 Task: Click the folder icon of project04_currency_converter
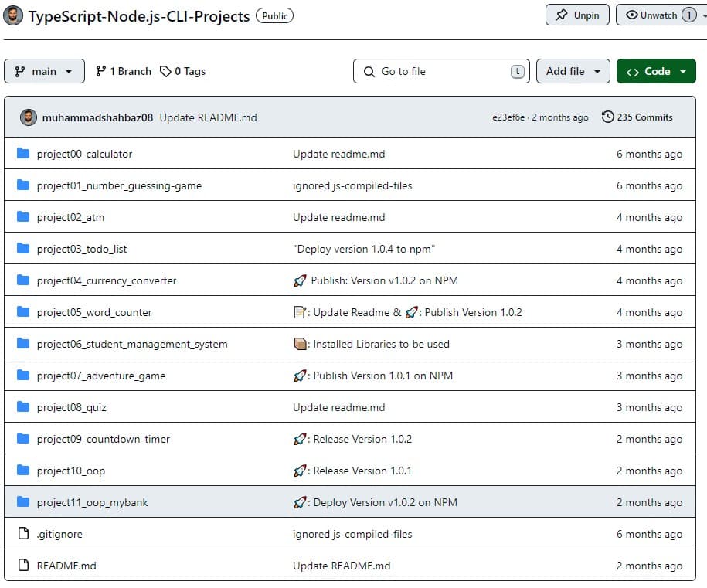pos(23,280)
